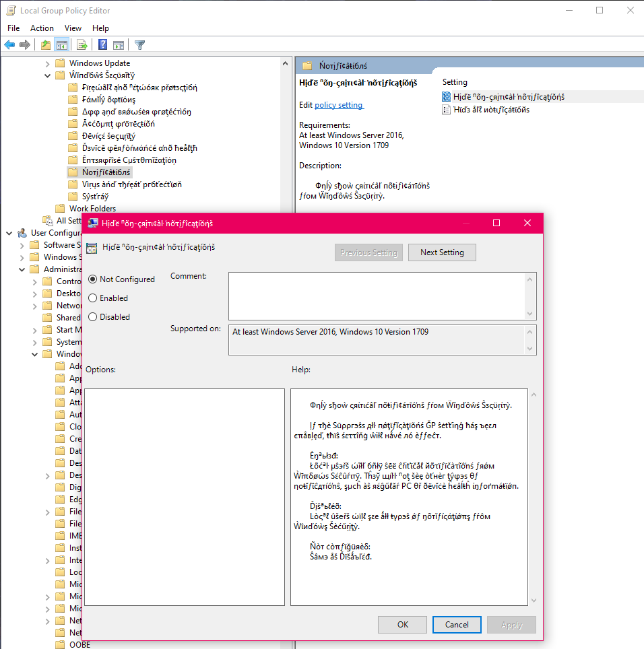The width and height of the screenshot is (644, 649).
Task: Click the User Configuration icon
Action: point(22,233)
